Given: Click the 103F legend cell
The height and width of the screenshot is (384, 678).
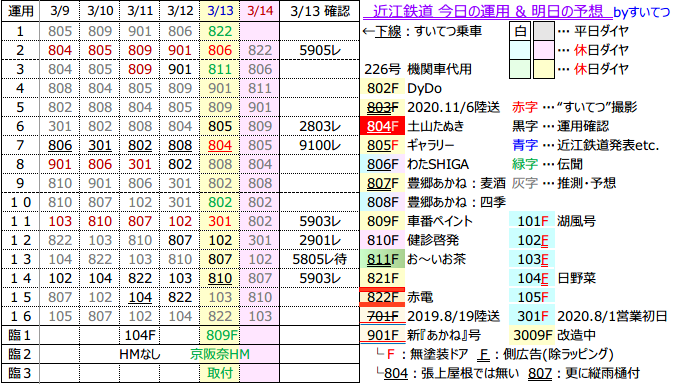Looking at the screenshot, I should pyautogui.click(x=532, y=259).
